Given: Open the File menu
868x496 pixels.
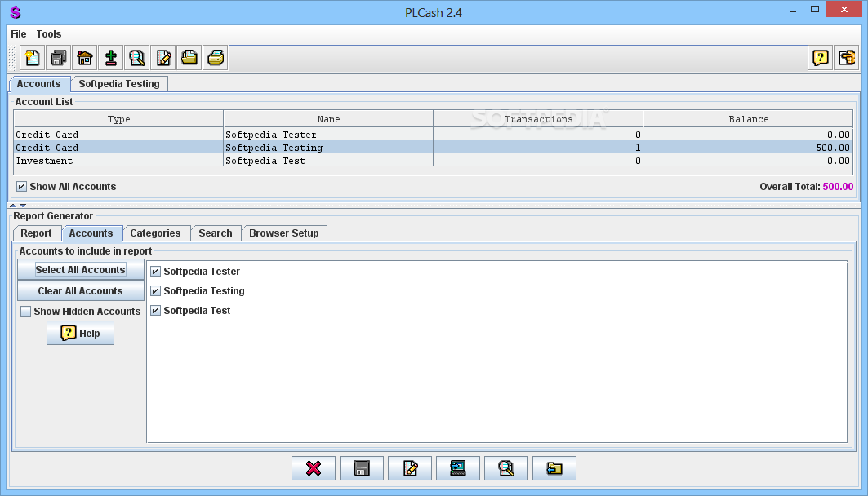Looking at the screenshot, I should (18, 34).
